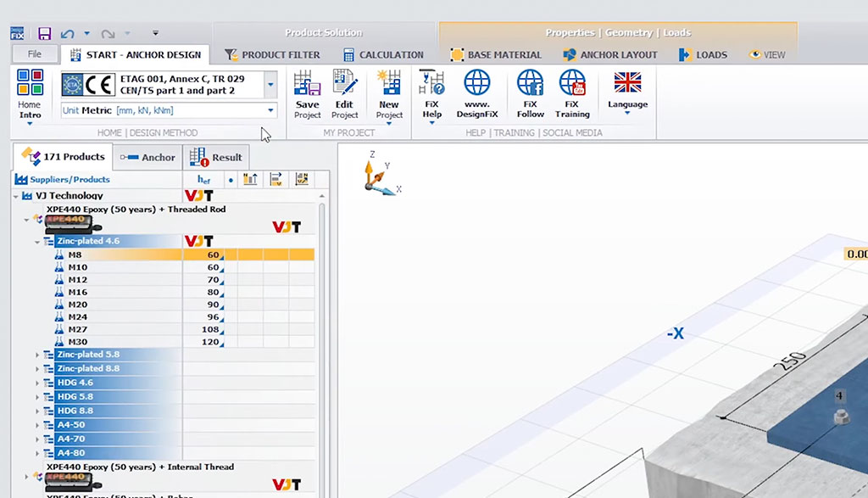Open the File menu
The height and width of the screenshot is (498, 868).
tap(35, 53)
